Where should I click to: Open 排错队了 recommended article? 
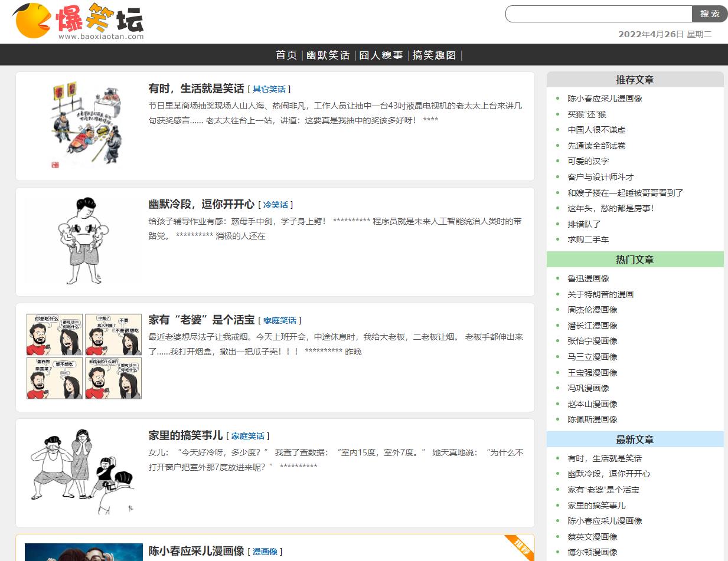click(x=584, y=224)
